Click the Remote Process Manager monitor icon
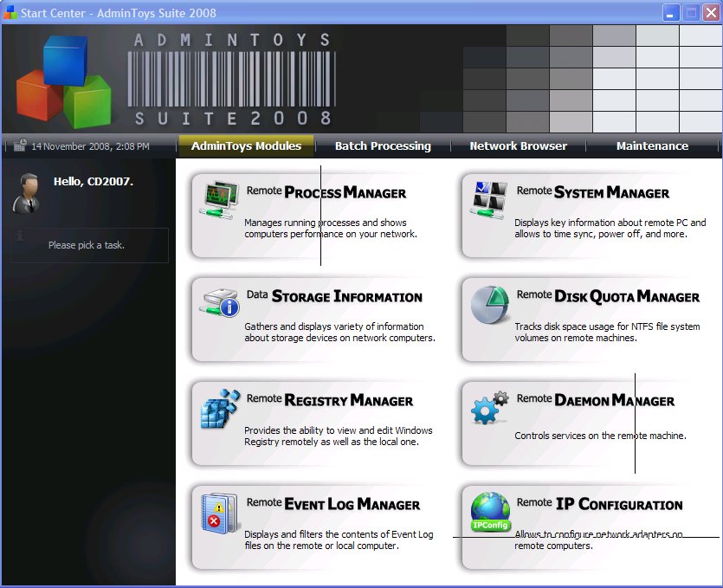Viewport: 723px width, 588px height. click(x=219, y=200)
